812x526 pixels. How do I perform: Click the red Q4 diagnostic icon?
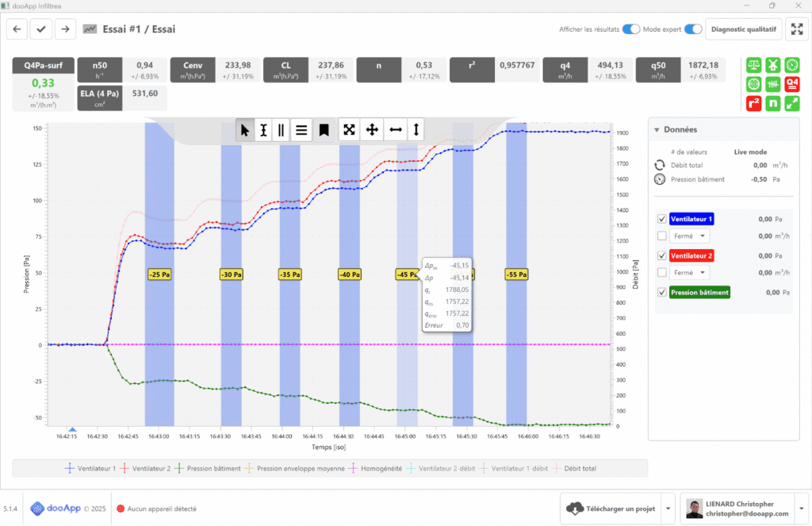791,83
